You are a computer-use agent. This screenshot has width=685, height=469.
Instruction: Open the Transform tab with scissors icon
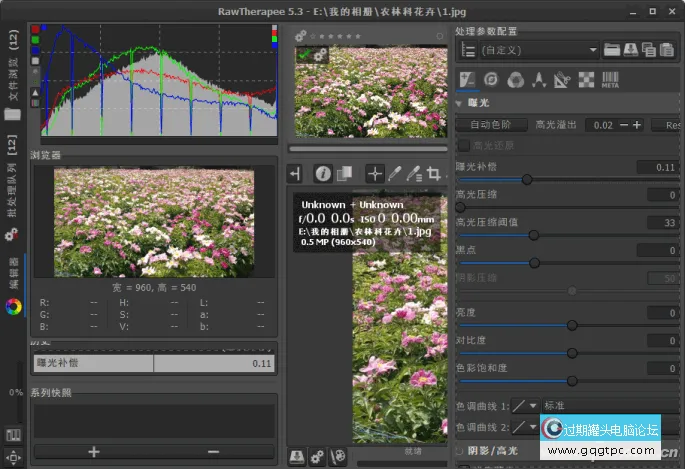561,80
